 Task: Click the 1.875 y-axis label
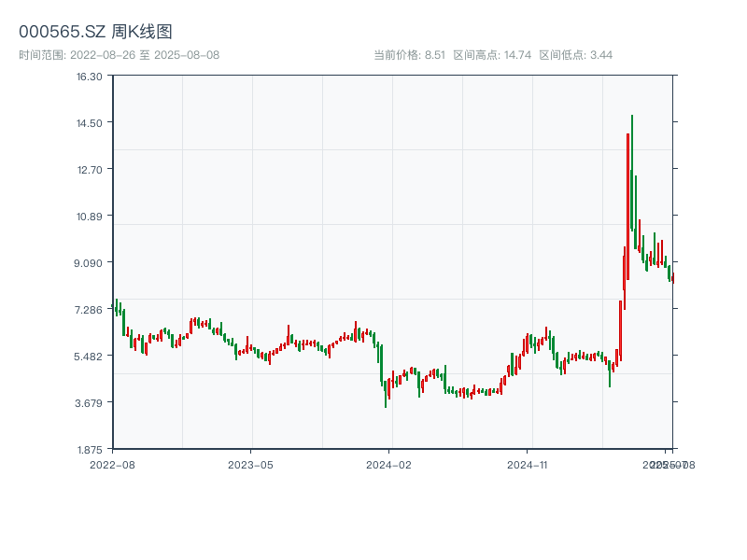[x=90, y=449]
